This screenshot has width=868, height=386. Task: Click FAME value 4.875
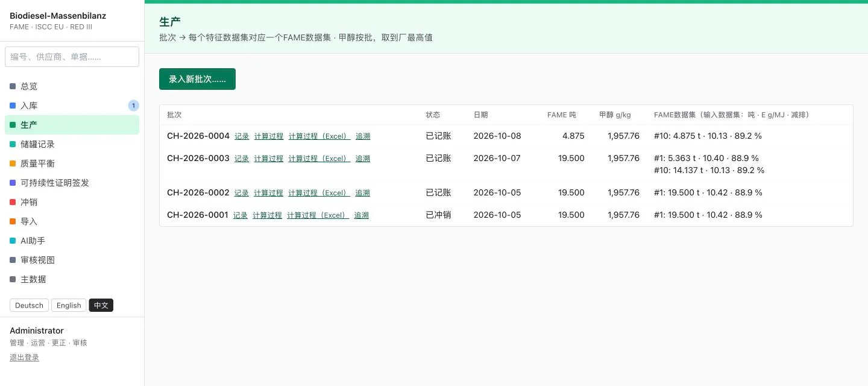pos(573,136)
